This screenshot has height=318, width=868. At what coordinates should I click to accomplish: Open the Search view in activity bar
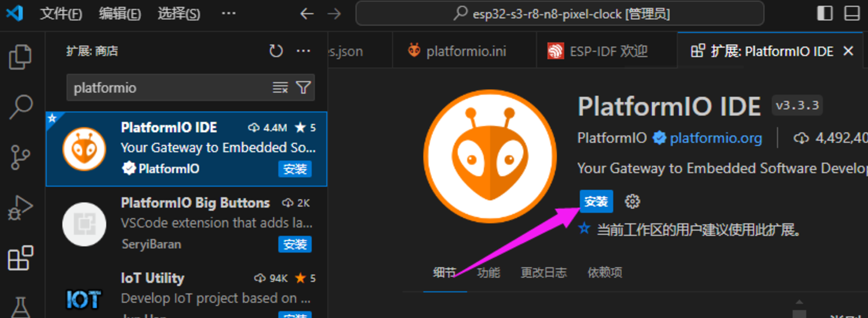[20, 107]
